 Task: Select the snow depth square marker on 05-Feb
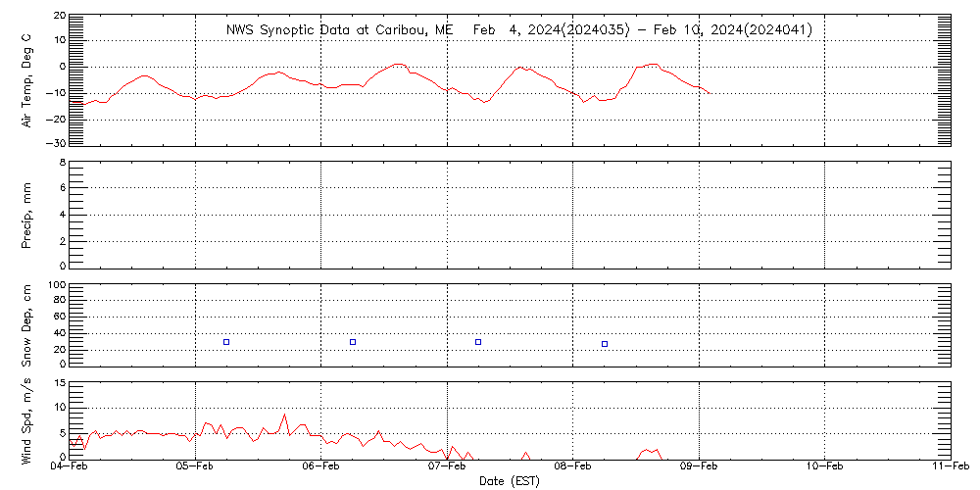pos(226,342)
